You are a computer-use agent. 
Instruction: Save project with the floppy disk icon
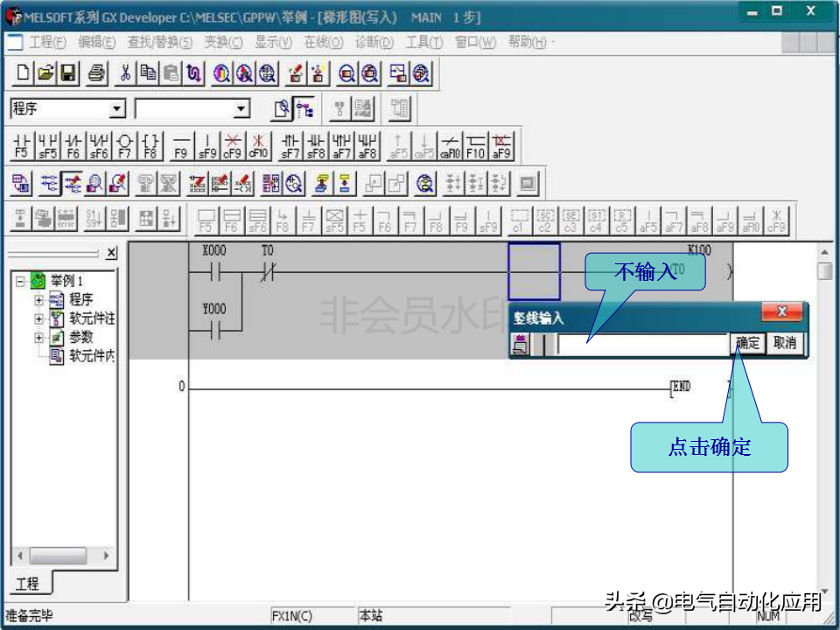click(68, 73)
